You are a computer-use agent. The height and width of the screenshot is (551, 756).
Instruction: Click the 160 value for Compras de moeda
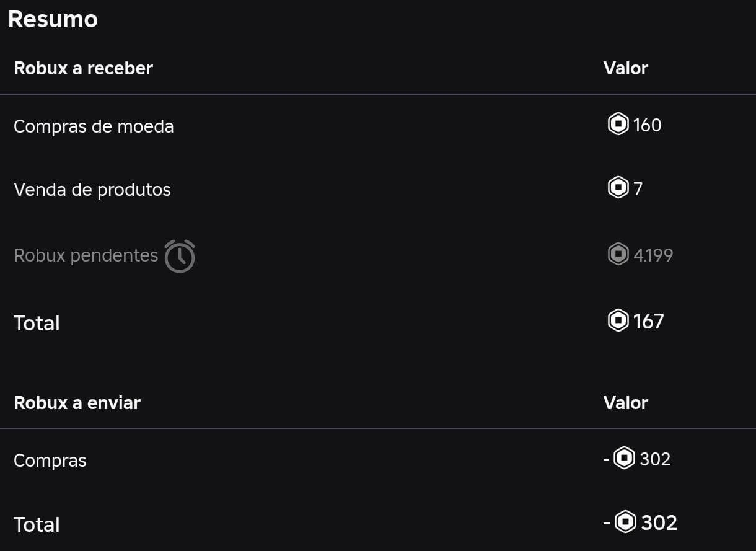(x=647, y=125)
